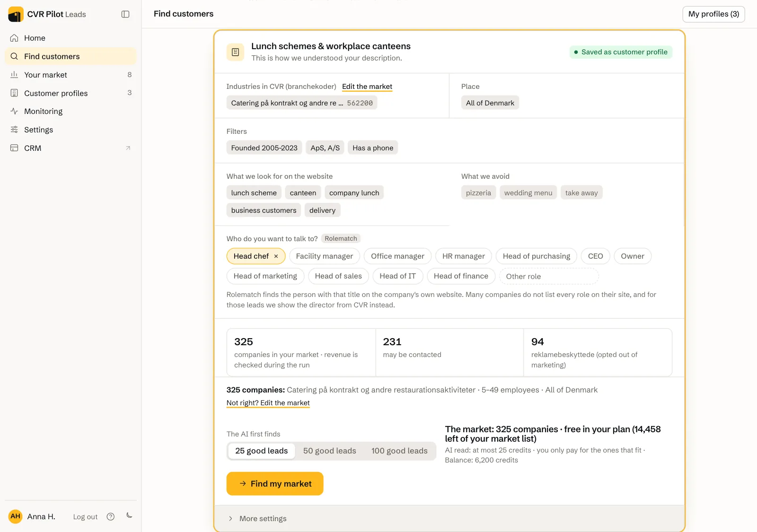The height and width of the screenshot is (532, 757).
Task: Select Head of marketing role
Action: tap(265, 276)
